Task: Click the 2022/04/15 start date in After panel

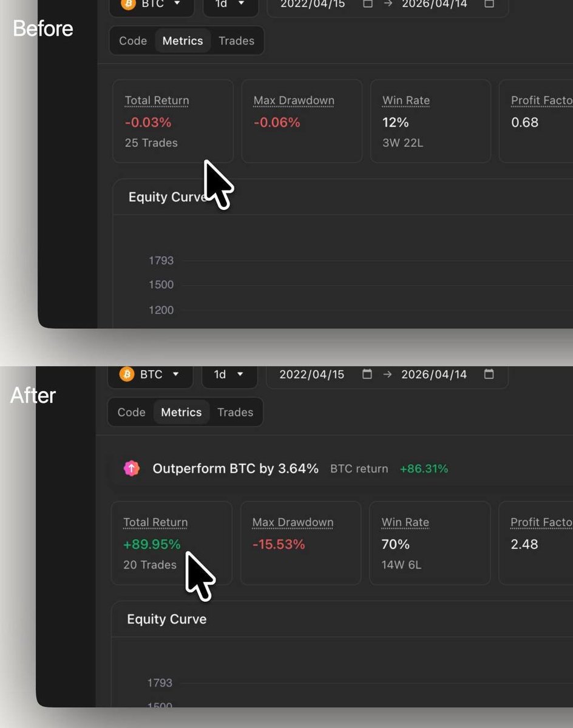Action: 311,374
